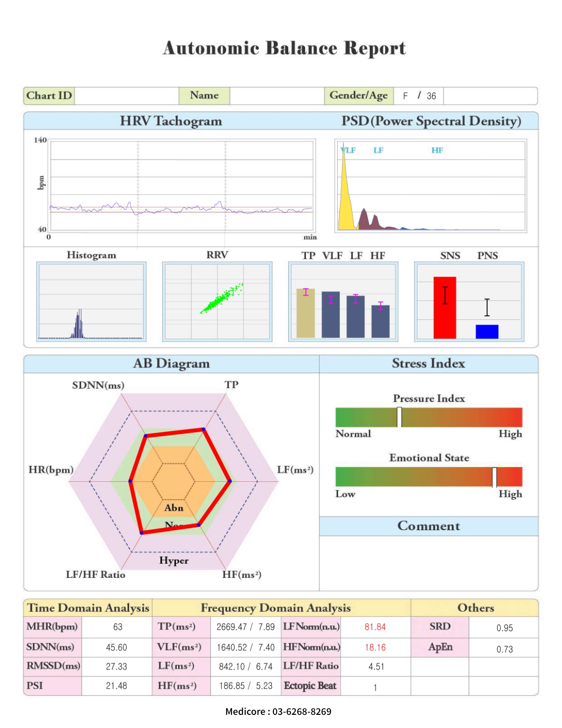Select the HF Norm value 18.16

[375, 647]
